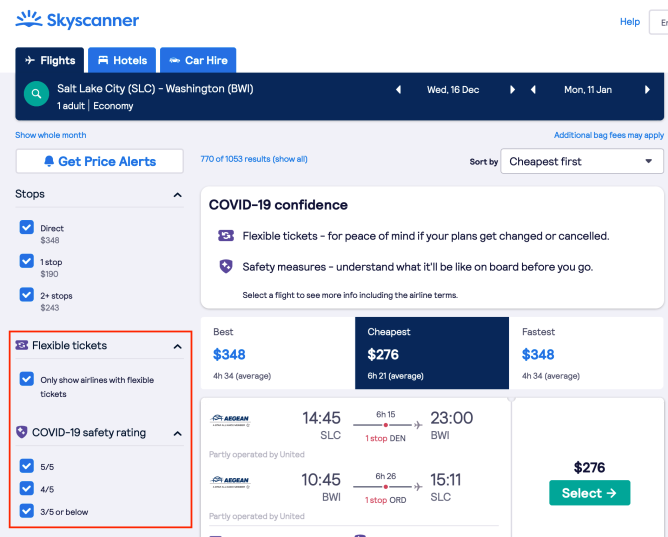Click the bell icon in Get Price Alerts
Viewport: 668px width, 537px height.
pos(49,161)
